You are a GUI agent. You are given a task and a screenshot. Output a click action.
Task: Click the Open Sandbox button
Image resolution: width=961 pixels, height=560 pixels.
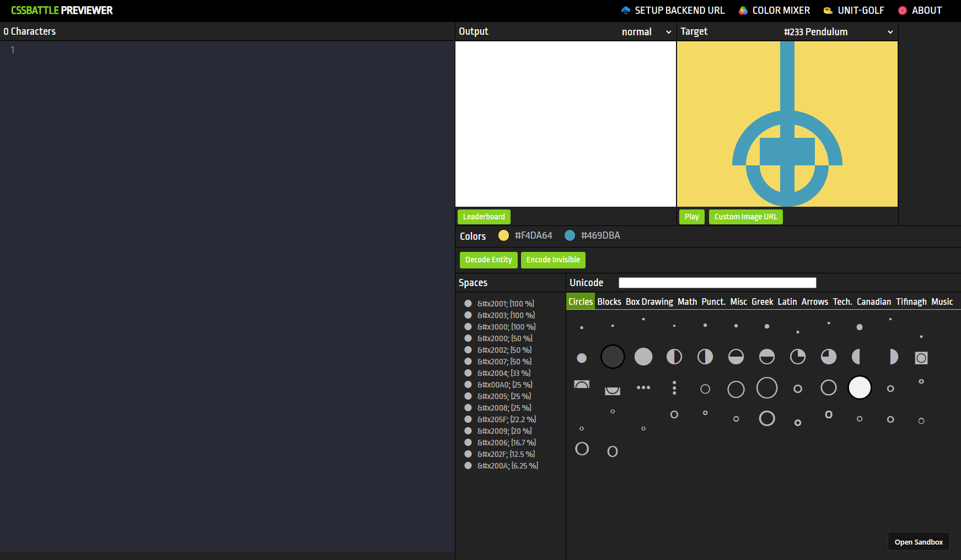point(919,541)
